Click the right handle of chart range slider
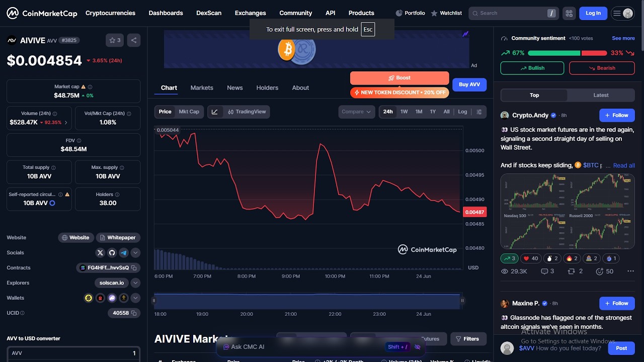This screenshot has width=644, height=362. click(462, 301)
